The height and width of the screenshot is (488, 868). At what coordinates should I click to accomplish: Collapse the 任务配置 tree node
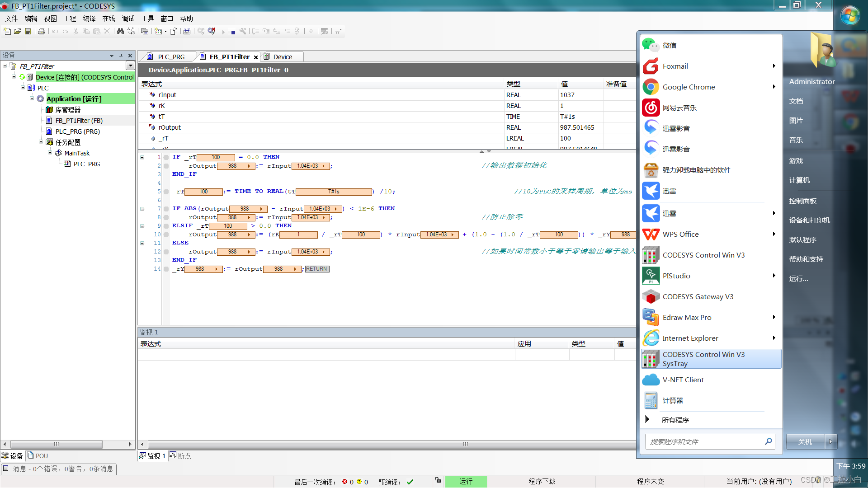tap(41, 142)
